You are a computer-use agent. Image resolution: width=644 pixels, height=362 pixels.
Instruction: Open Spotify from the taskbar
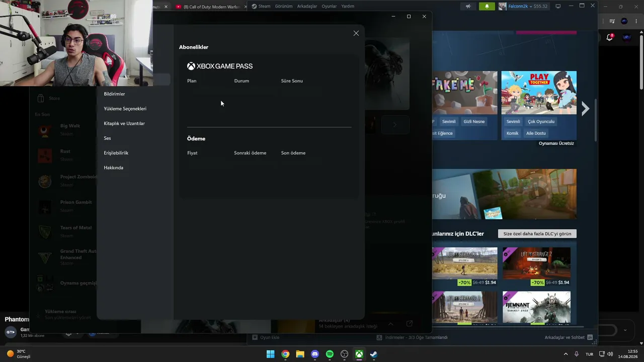(x=330, y=354)
